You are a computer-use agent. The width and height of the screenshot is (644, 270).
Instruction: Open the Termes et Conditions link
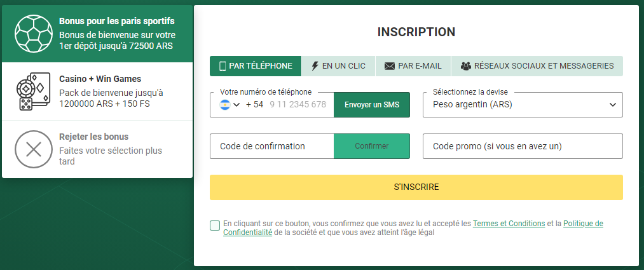pos(509,224)
